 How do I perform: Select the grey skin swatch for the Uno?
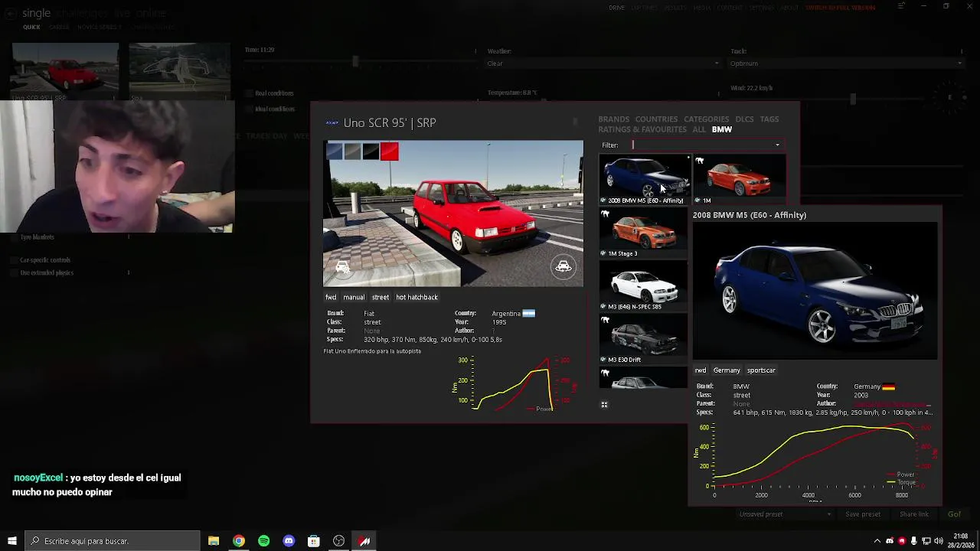pyautogui.click(x=352, y=152)
